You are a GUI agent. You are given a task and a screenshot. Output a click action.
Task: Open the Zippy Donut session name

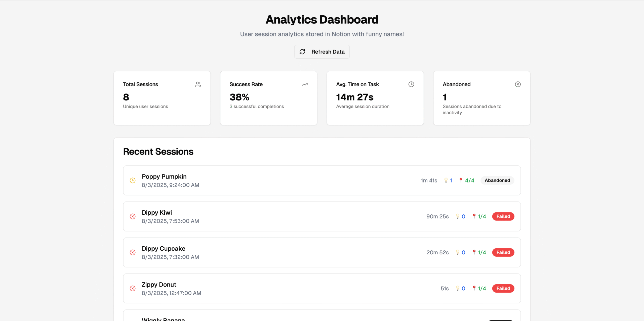point(159,285)
